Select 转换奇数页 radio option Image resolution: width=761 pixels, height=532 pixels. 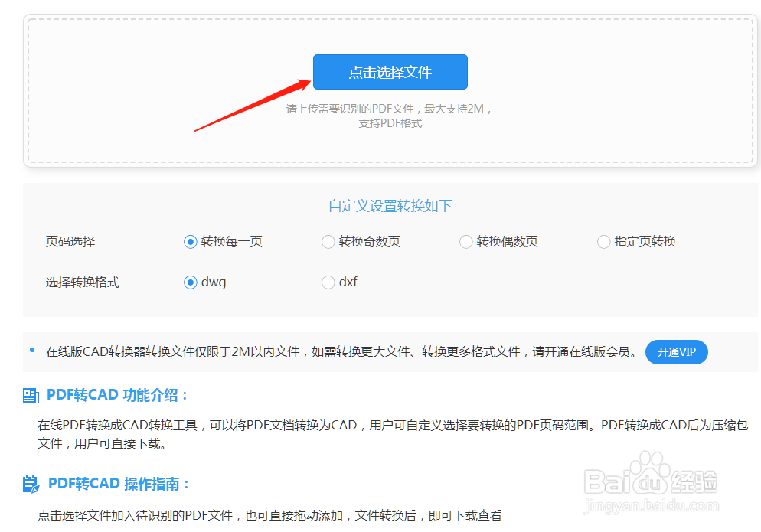coord(361,241)
